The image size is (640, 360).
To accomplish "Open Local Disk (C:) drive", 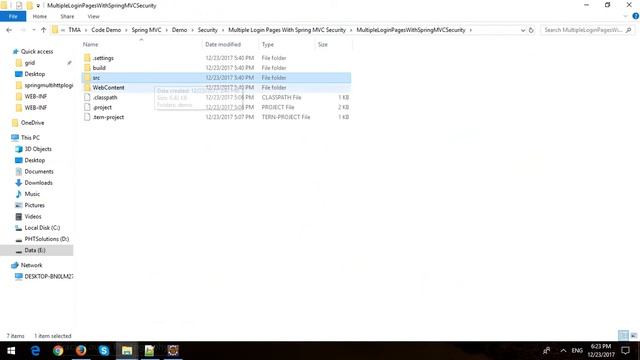I will point(42,228).
